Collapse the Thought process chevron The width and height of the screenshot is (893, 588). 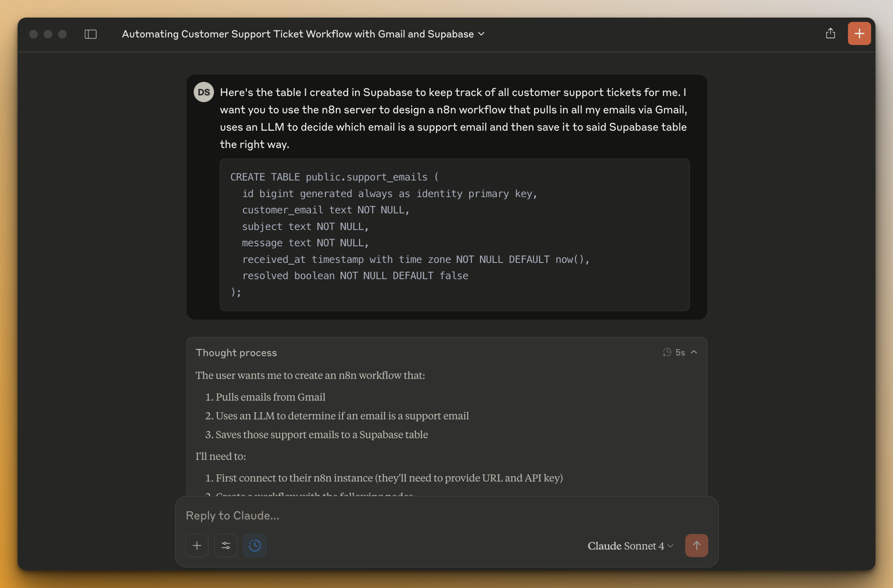(x=694, y=352)
